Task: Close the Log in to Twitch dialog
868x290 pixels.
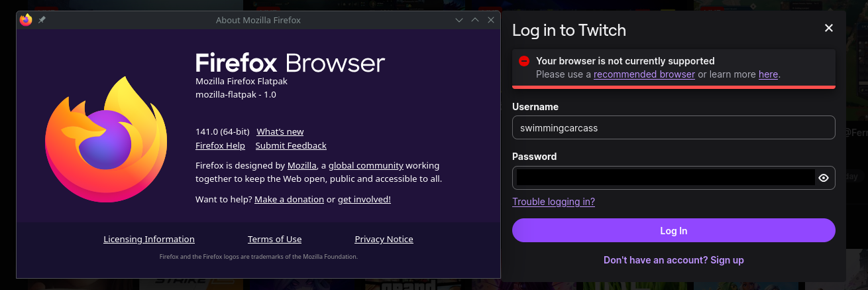Action: (828, 28)
